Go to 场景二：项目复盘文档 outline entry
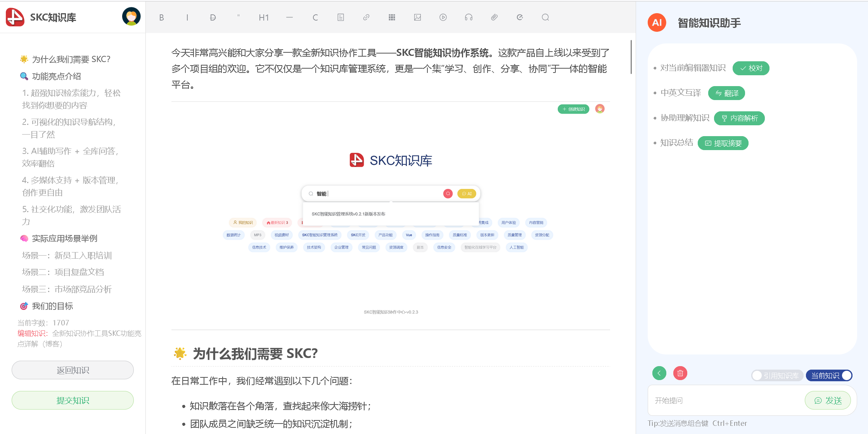The height and width of the screenshot is (434, 868). click(63, 272)
